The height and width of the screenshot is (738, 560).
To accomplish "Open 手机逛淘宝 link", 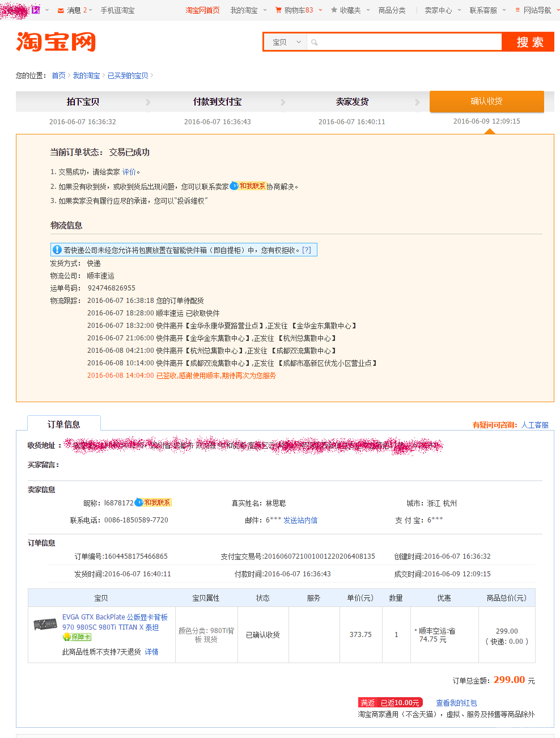I will (x=117, y=10).
